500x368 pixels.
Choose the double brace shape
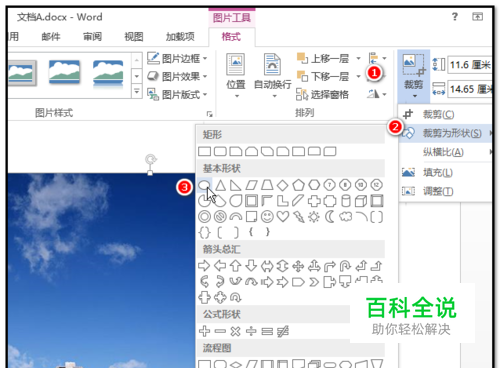204,233
